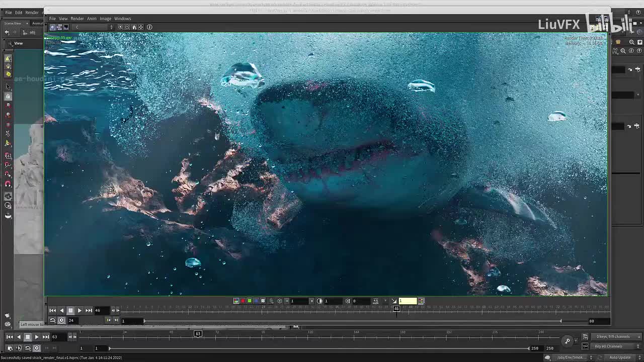Image resolution: width=644 pixels, height=362 pixels.
Task: Click the frame 46 marker on MPlay timeline
Action: pos(396,309)
